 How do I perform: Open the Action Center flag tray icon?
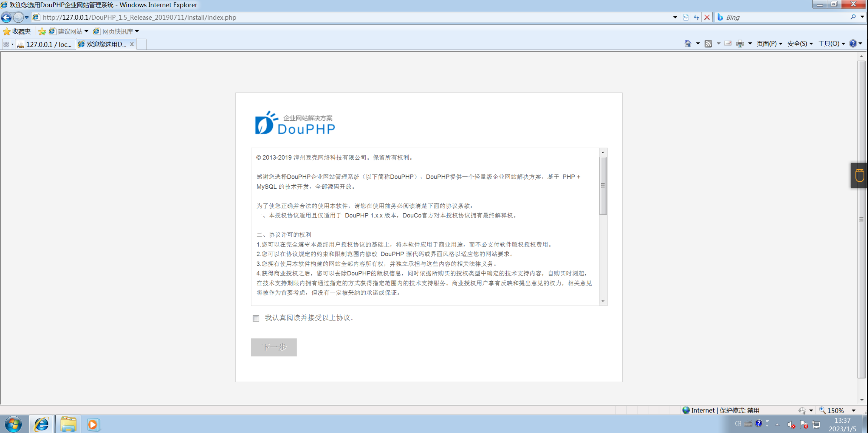tap(804, 425)
